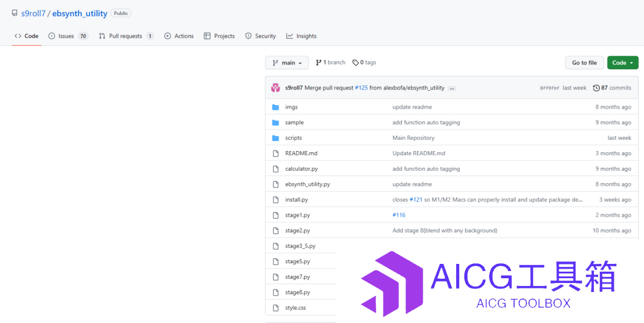Screen dimensions: 644x323
Task: Open the ebsynth_utility repository link
Action: pyautogui.click(x=80, y=14)
